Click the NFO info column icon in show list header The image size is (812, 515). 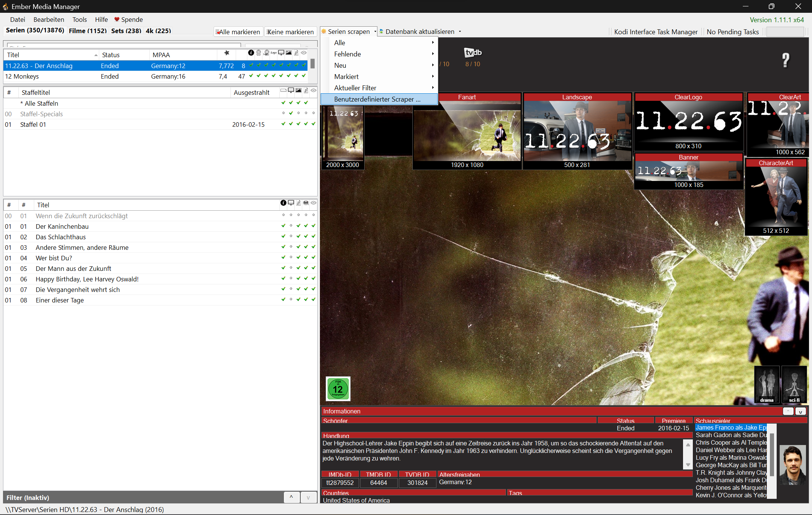[x=251, y=53]
